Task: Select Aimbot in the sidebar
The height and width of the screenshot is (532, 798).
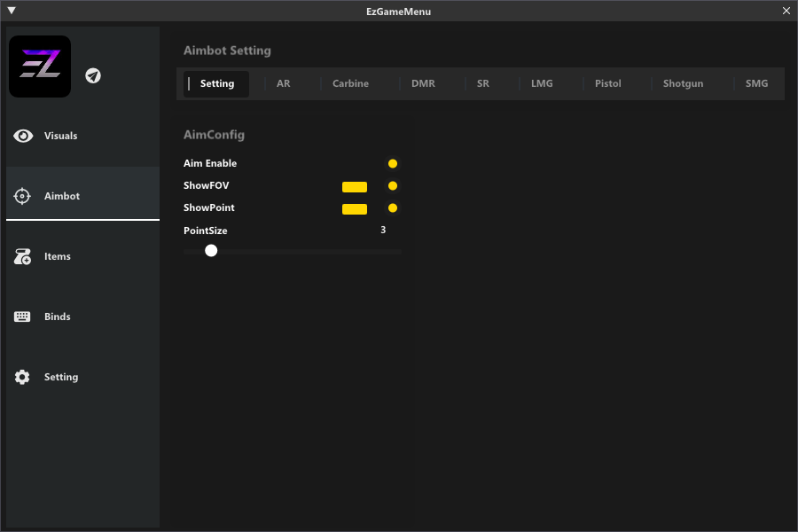Action: pyautogui.click(x=83, y=196)
